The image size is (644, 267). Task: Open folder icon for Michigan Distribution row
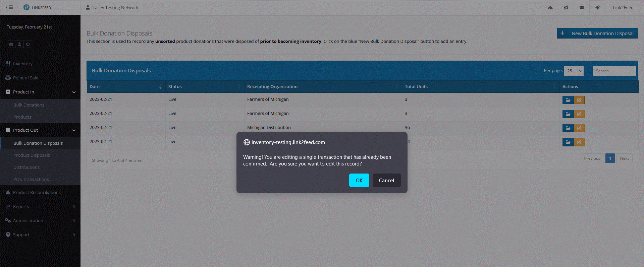tap(568, 128)
